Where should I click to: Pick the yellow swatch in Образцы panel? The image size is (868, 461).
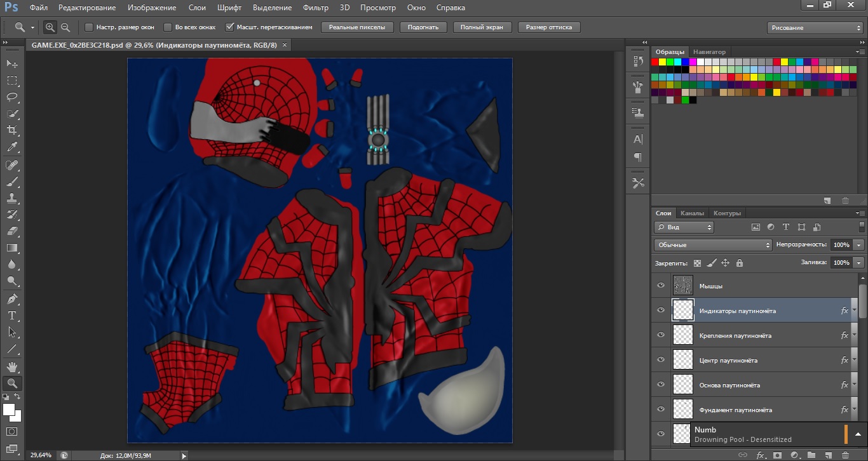coord(663,62)
